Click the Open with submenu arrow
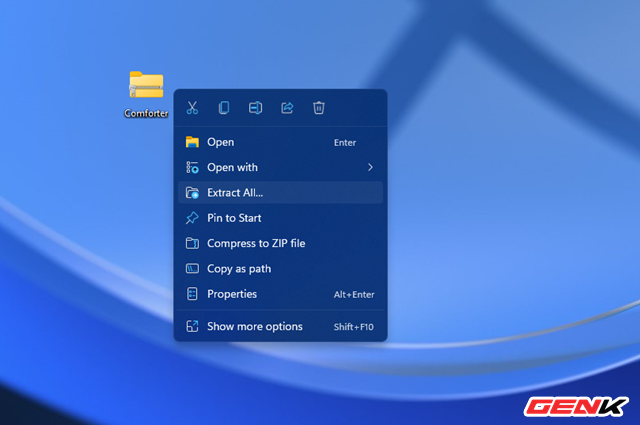The height and width of the screenshot is (425, 640). (370, 167)
